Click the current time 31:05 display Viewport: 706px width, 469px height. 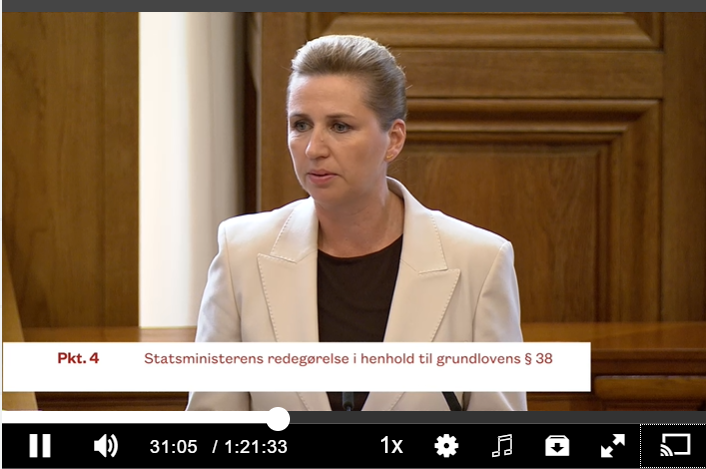tap(174, 446)
